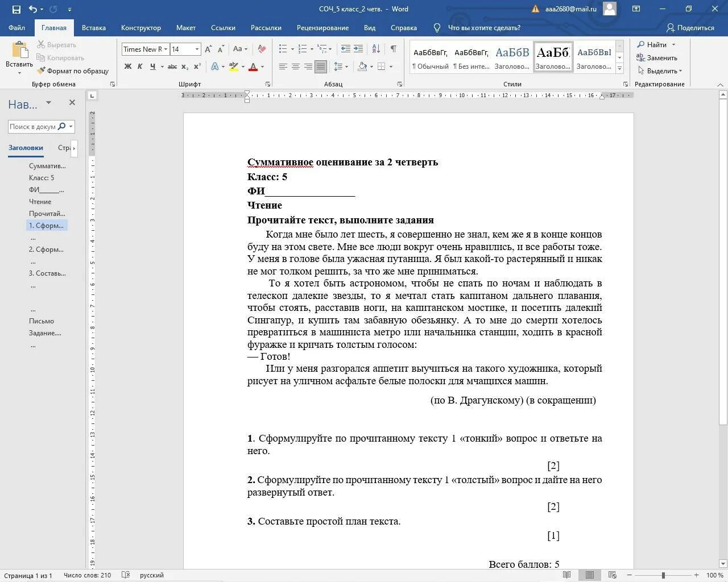This screenshot has height=582, width=728.
Task: Open Выделить select dropdown
Action: coord(659,71)
